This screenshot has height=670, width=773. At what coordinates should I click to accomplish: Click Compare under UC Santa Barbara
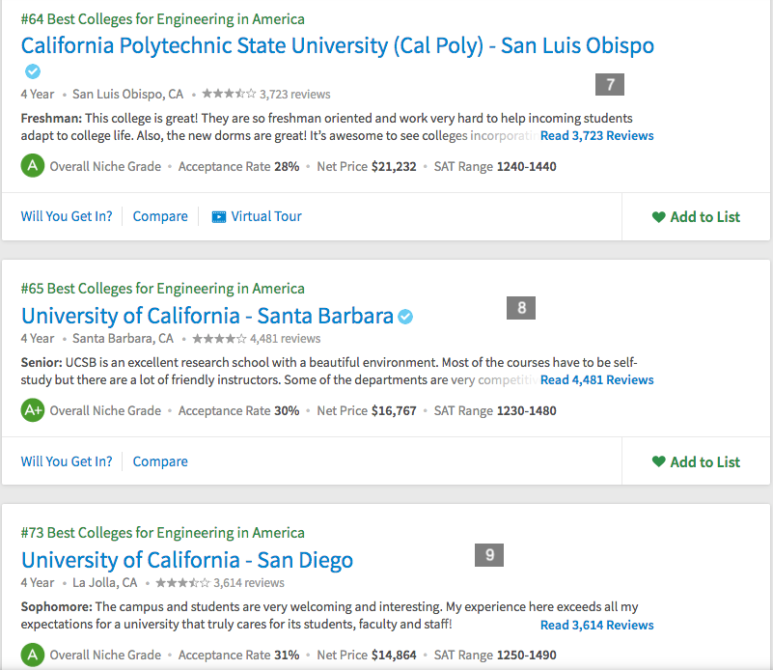[x=160, y=461]
